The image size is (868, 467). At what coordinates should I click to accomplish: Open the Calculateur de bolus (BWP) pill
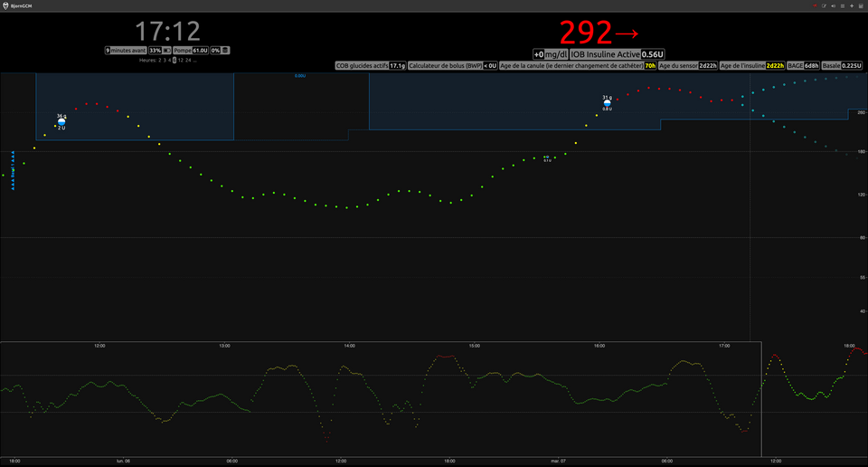tap(453, 66)
